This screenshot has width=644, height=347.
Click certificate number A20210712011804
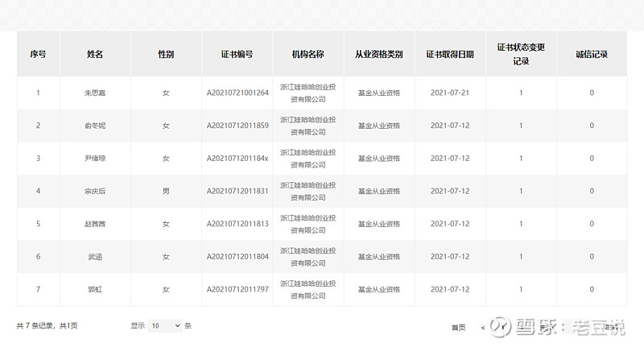237,257
